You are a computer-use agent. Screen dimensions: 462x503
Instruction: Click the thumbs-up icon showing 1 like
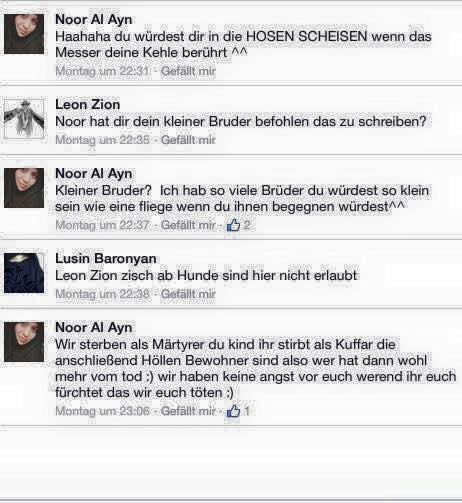click(233, 411)
